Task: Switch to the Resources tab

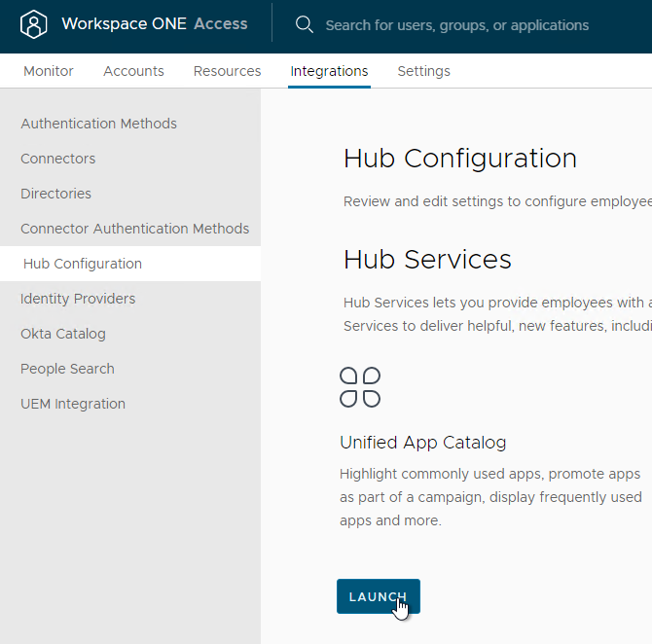Action: 227,71
